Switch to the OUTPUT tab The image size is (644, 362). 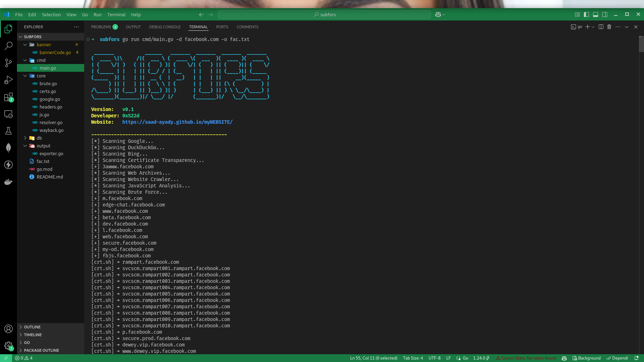click(x=133, y=27)
